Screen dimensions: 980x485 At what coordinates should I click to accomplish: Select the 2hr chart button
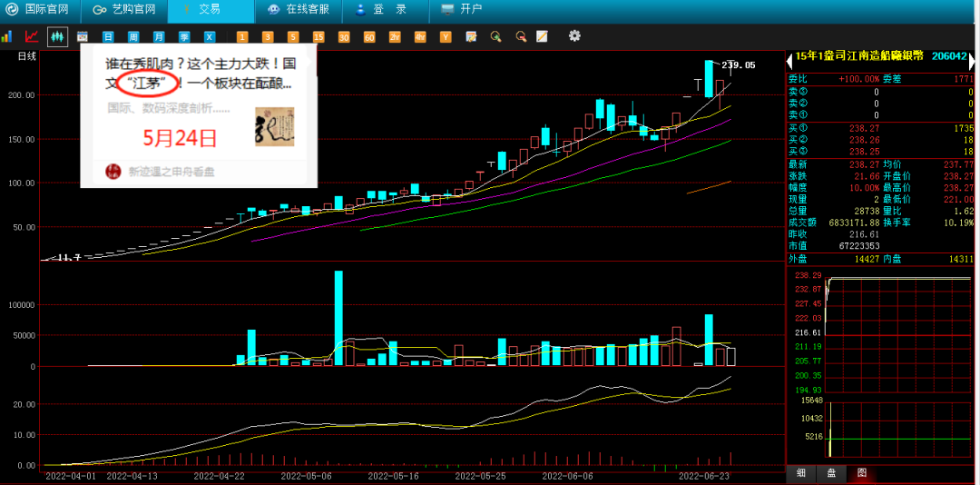395,37
